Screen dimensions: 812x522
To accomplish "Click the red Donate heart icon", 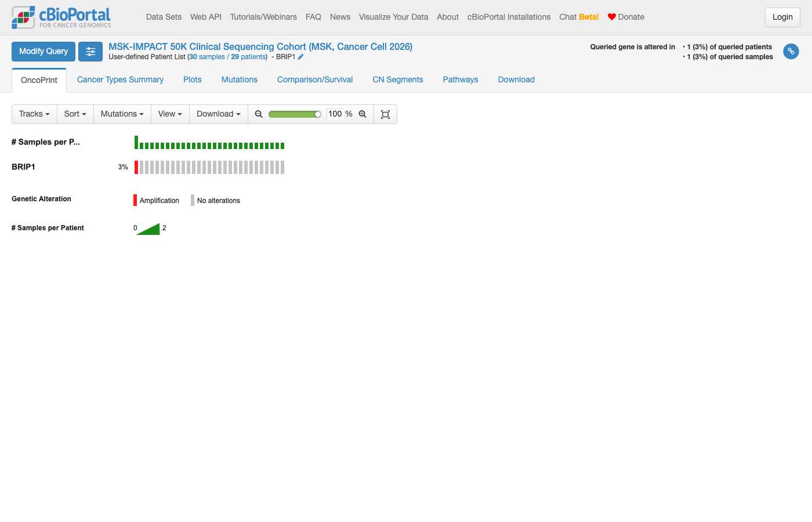I will tap(612, 17).
